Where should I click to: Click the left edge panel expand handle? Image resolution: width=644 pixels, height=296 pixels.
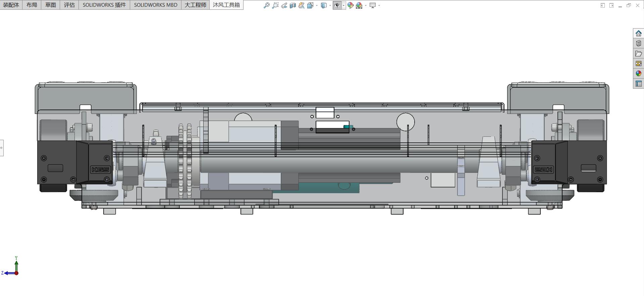[x=2, y=148]
